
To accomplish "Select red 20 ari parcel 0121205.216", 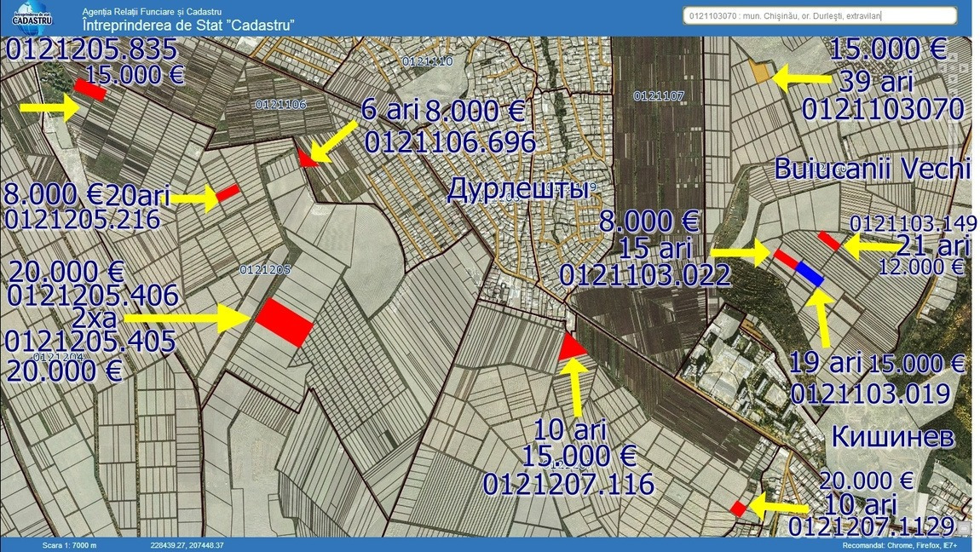I will coord(228,193).
